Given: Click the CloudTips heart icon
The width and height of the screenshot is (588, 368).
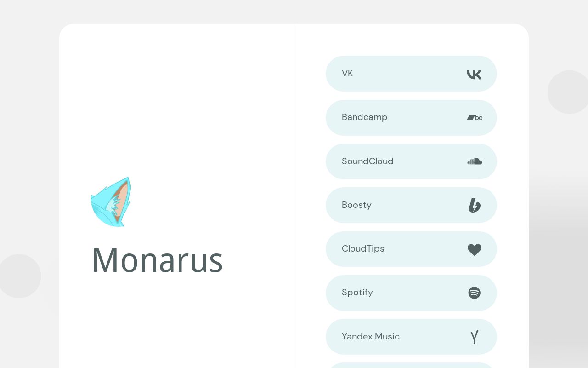Looking at the screenshot, I should (474, 249).
